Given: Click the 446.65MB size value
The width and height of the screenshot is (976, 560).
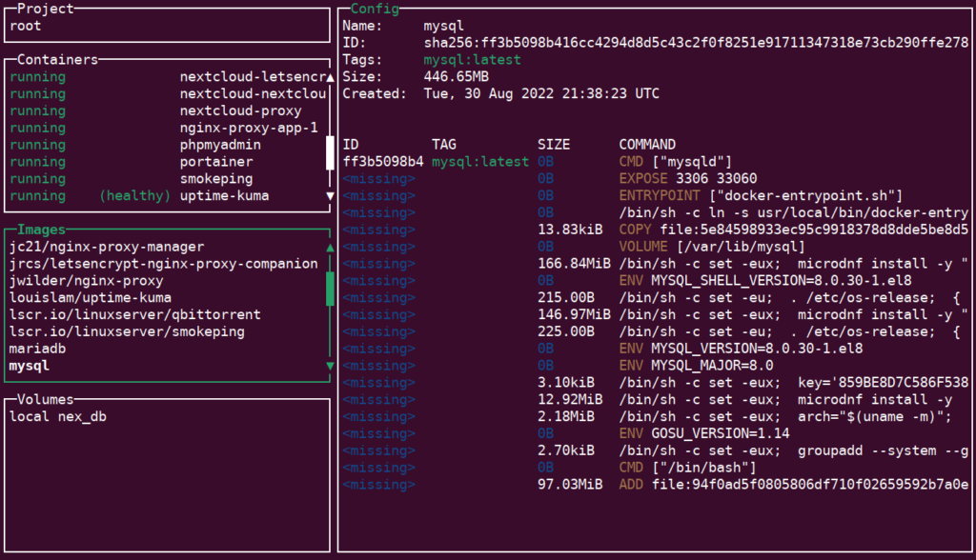Looking at the screenshot, I should coord(457,76).
